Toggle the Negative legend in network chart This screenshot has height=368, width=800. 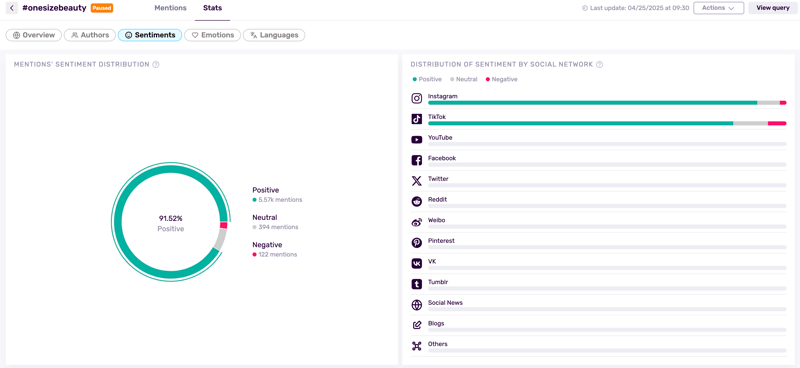click(501, 79)
